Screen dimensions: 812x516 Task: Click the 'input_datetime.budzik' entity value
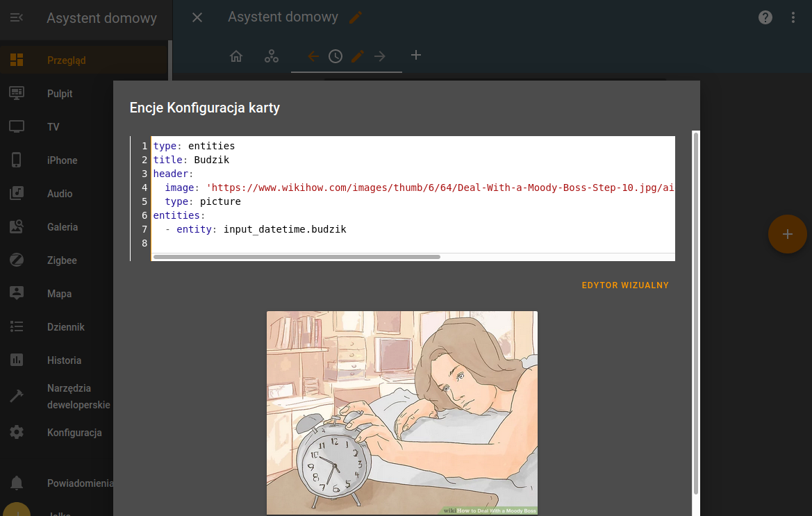point(285,229)
